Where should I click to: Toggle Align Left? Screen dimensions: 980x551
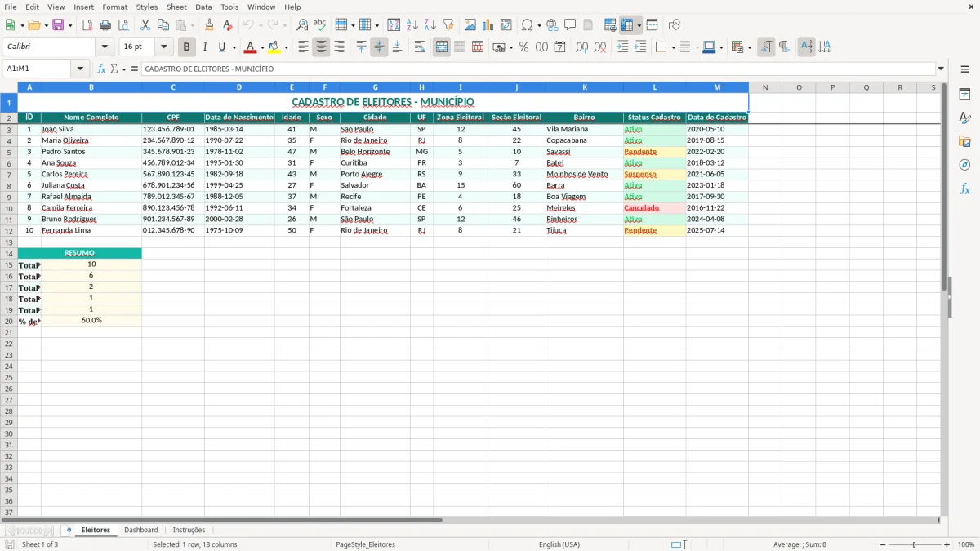(x=303, y=47)
